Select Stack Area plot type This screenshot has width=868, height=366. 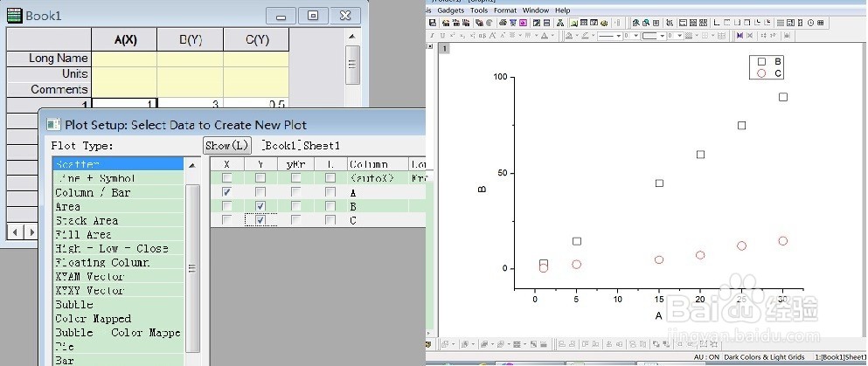coord(118,221)
